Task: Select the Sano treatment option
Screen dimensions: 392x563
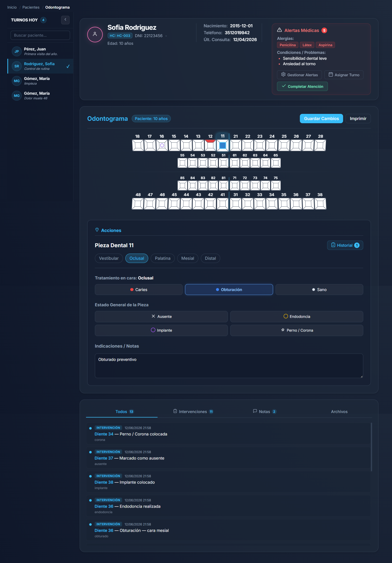Action: [319, 289]
